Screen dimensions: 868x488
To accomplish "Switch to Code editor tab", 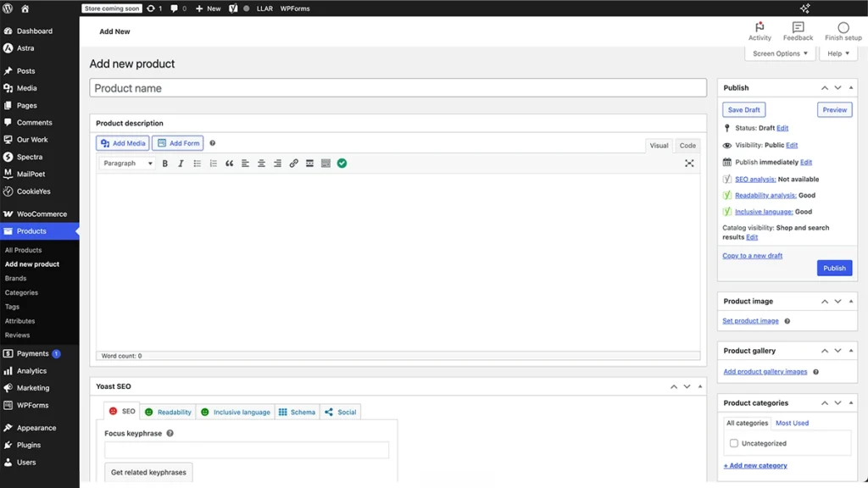I will pos(687,146).
